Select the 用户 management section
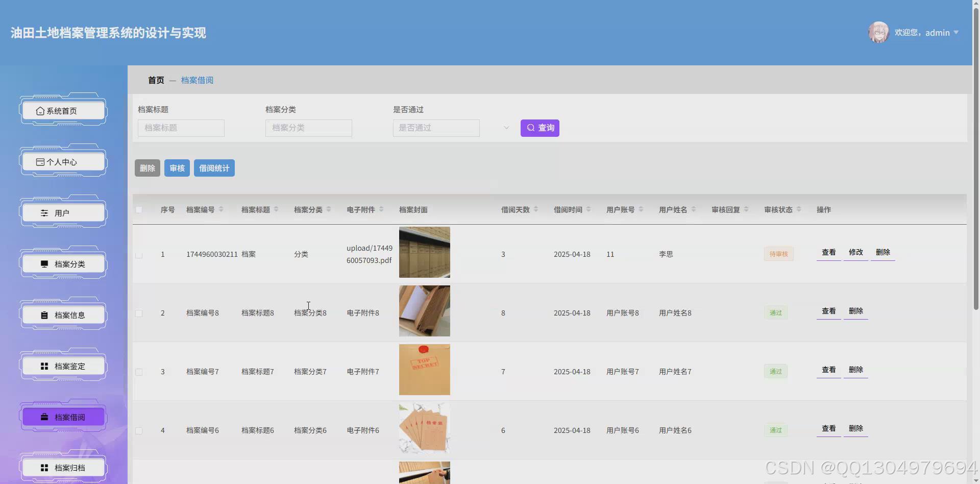This screenshot has width=980, height=484. pyautogui.click(x=62, y=212)
